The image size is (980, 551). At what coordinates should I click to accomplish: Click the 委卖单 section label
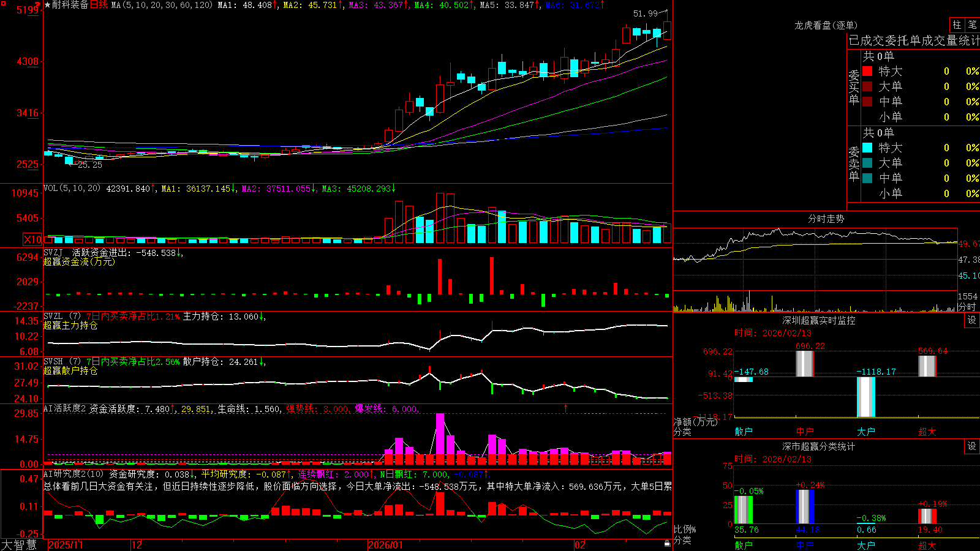coord(854,163)
